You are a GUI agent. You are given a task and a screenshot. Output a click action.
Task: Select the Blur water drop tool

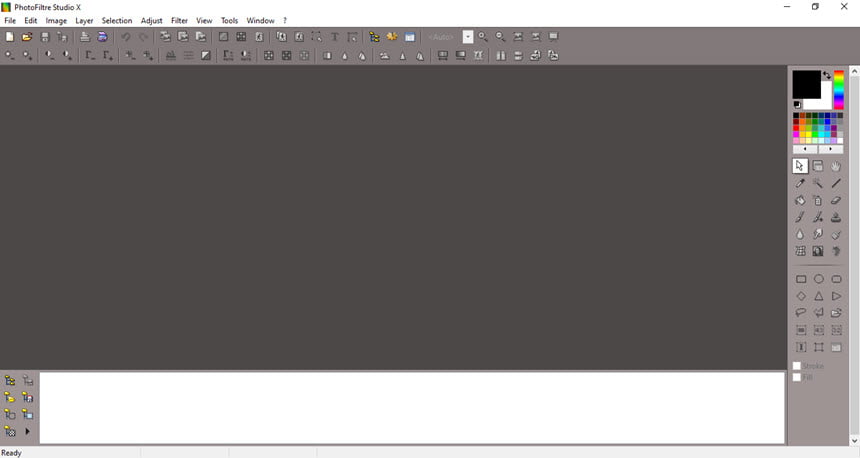click(x=800, y=234)
